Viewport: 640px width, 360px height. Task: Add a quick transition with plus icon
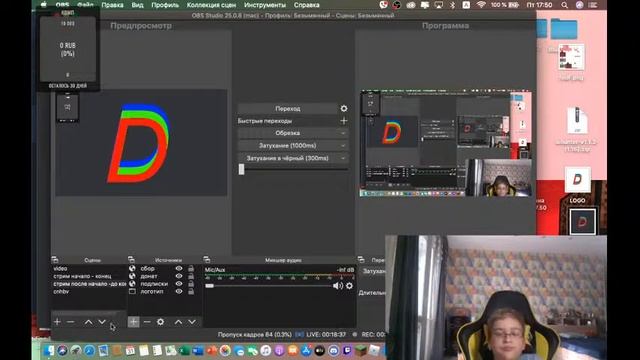[344, 121]
